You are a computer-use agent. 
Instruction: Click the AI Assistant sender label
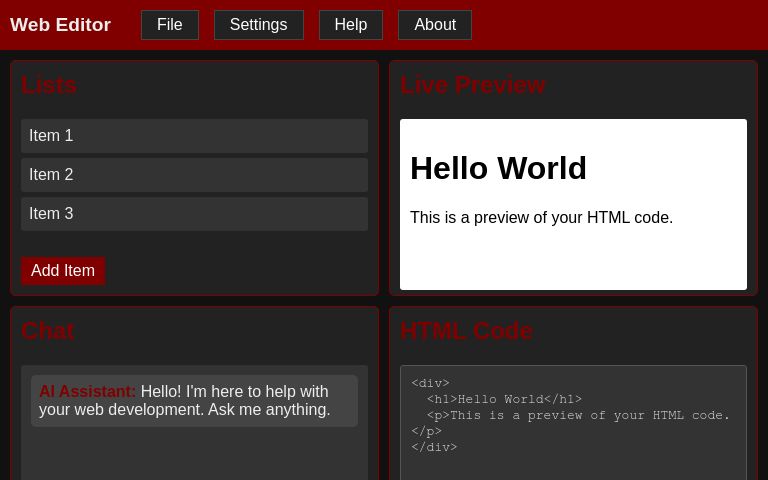coord(87,392)
